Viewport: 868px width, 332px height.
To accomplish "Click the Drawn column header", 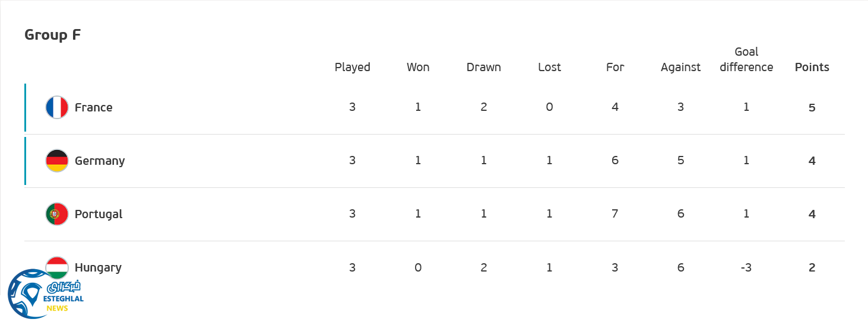I will pos(483,67).
